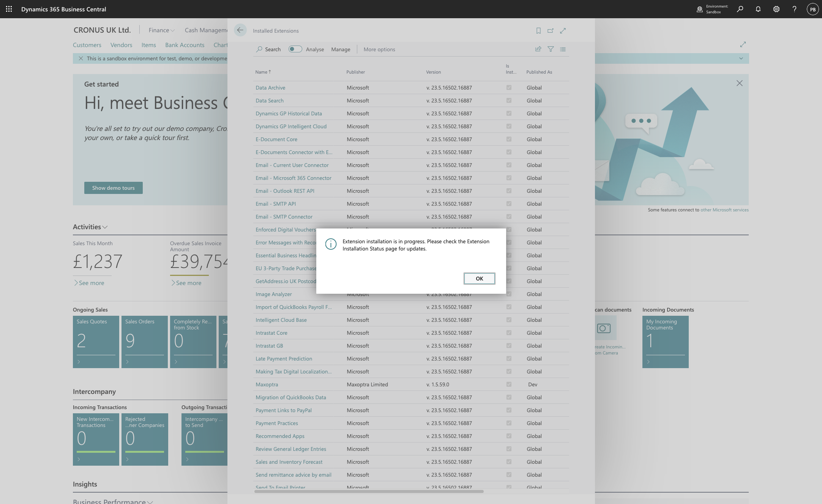Open More options in the toolbar
822x504 pixels.
tap(379, 49)
